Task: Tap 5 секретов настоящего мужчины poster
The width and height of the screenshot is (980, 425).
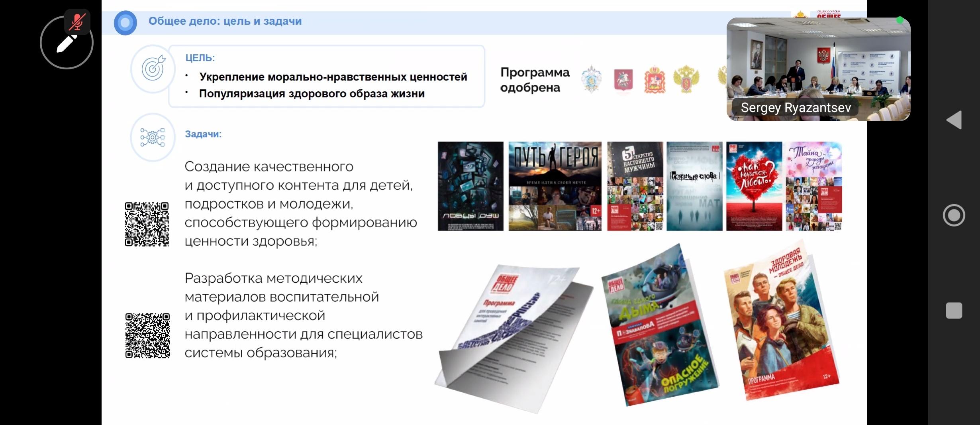Action: pos(635,186)
